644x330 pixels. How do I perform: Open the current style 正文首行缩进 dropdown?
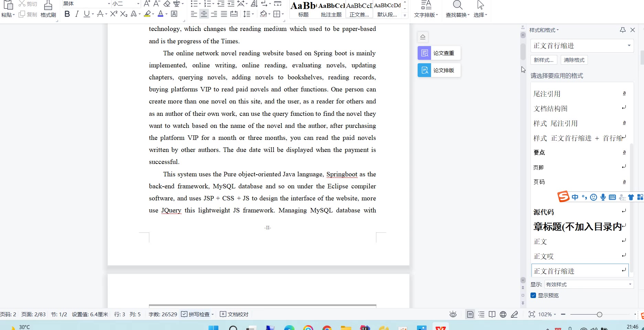629,46
